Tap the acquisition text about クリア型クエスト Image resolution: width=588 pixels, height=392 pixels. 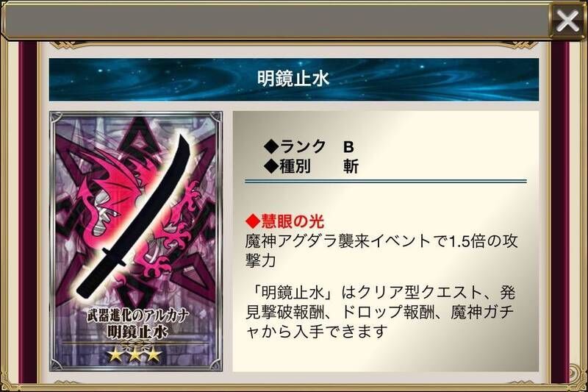tap(380, 312)
